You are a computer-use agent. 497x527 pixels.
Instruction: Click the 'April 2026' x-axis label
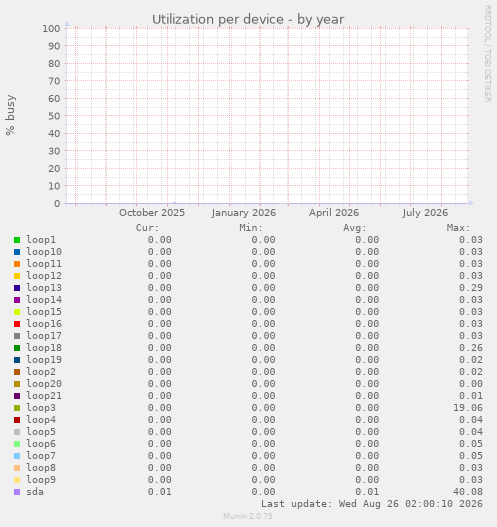(334, 213)
